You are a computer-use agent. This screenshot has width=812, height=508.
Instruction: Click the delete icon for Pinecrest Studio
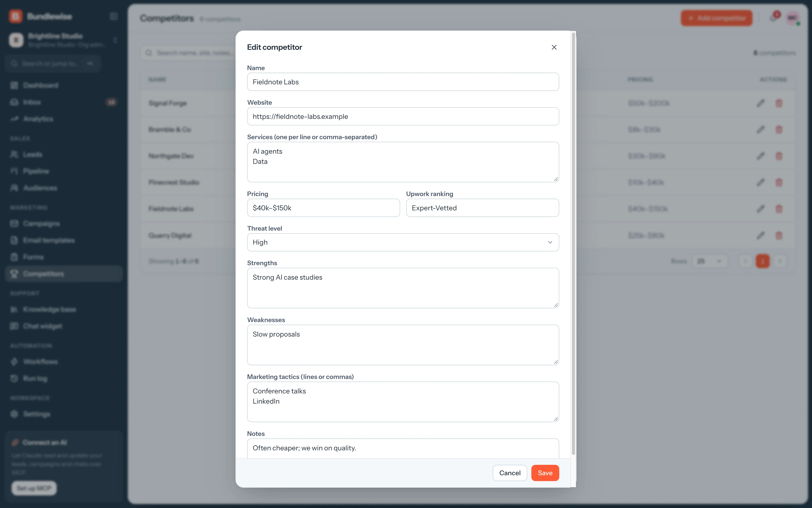point(779,182)
